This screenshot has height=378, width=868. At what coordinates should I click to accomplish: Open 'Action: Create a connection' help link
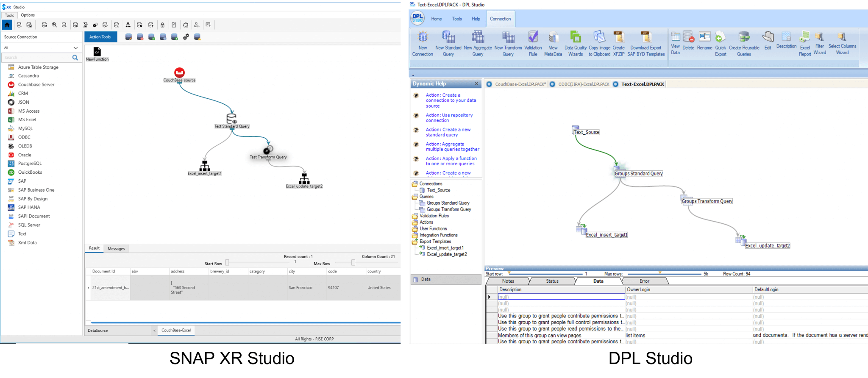point(451,100)
